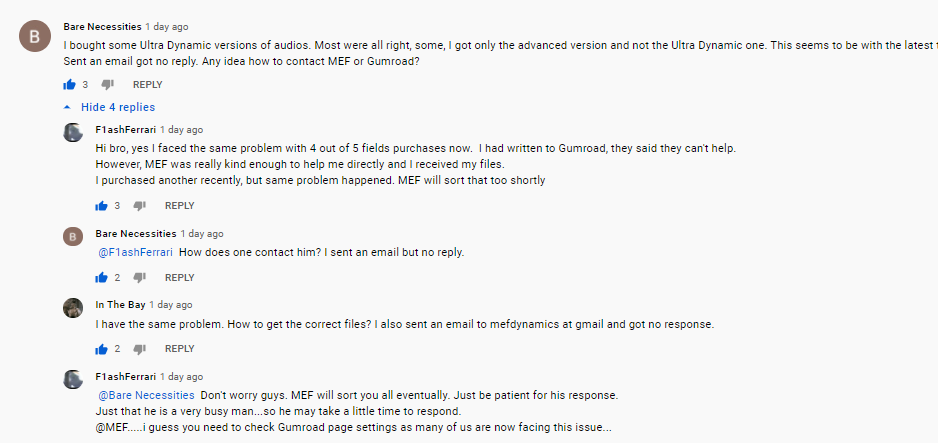Reply to F1ashFerrari's first comment
The width and height of the screenshot is (938, 443).
(179, 206)
